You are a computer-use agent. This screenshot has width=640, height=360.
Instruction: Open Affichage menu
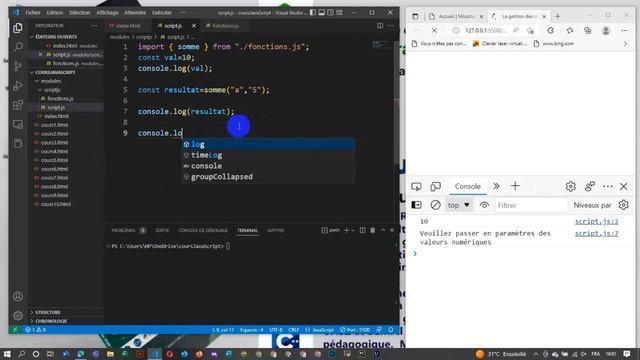pyautogui.click(x=107, y=13)
